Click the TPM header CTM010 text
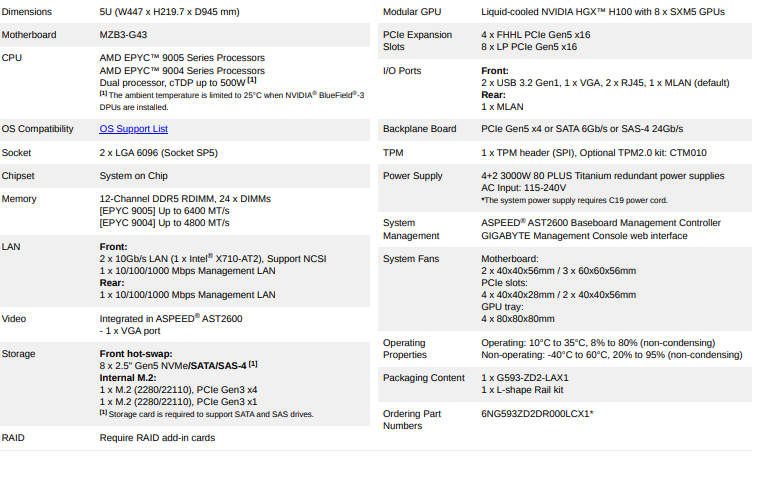 pyautogui.click(x=594, y=153)
